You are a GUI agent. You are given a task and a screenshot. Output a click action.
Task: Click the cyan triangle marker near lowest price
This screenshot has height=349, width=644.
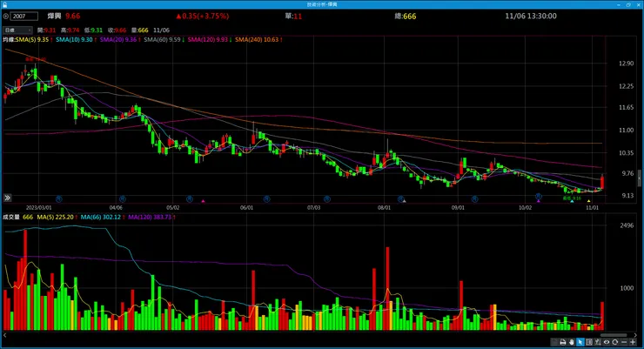click(572, 201)
